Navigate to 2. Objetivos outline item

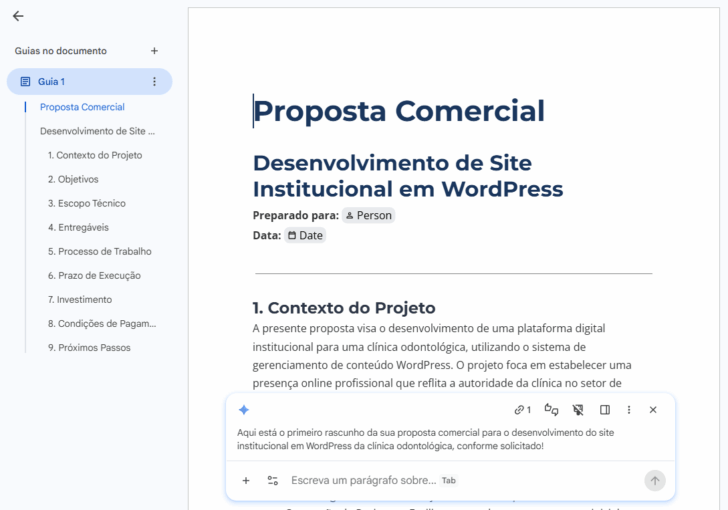[73, 179]
